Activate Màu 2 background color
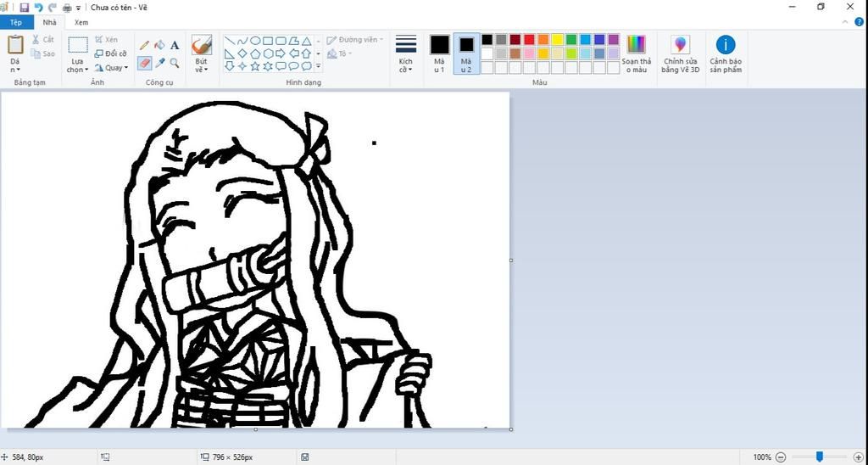 tap(466, 54)
